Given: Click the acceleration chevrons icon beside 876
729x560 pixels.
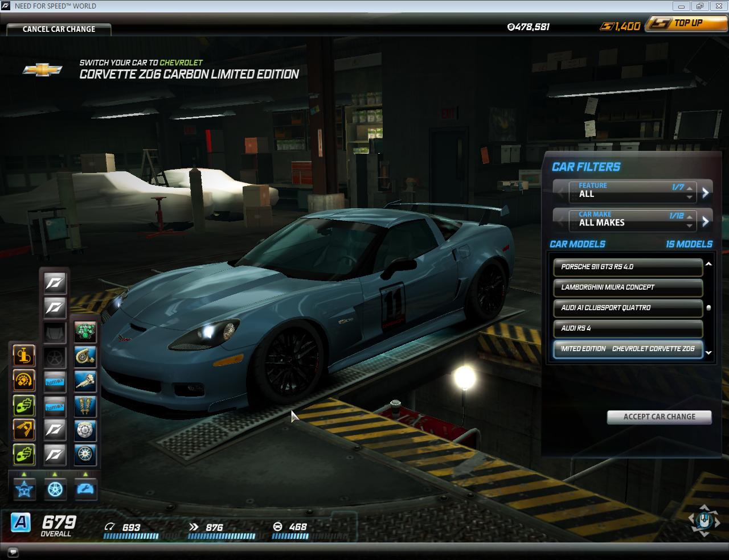Looking at the screenshot, I should coord(194,527).
